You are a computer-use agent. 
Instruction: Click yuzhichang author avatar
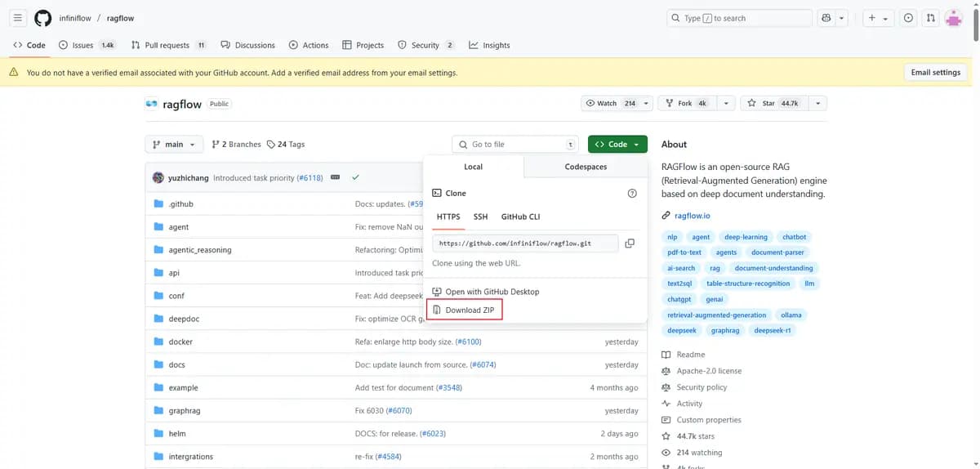(158, 177)
